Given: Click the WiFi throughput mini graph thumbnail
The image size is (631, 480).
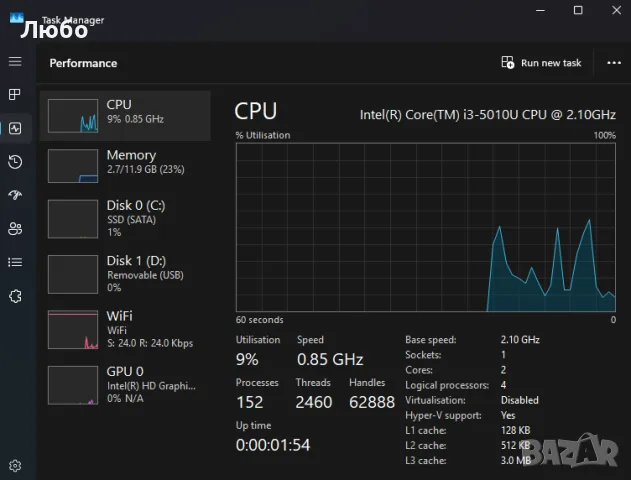Looking at the screenshot, I should coord(73,330).
